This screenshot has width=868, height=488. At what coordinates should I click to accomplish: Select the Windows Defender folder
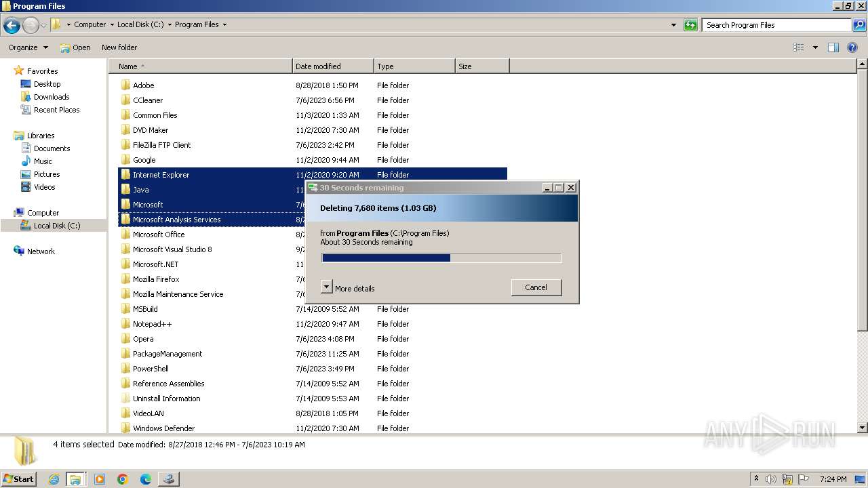(163, 428)
